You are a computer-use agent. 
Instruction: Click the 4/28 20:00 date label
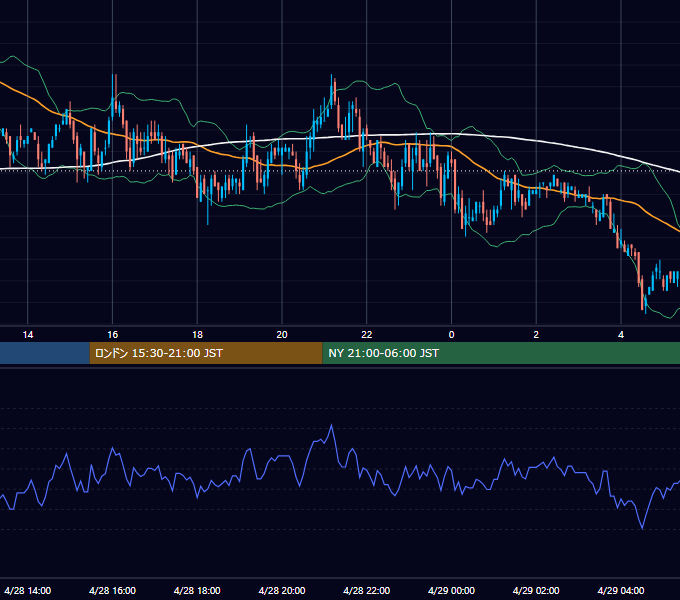[x=282, y=590]
